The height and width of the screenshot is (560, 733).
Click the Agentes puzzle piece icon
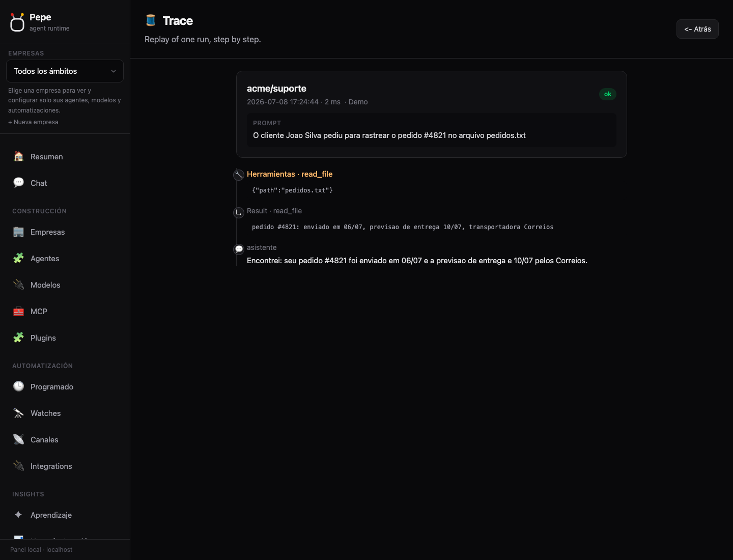click(19, 258)
